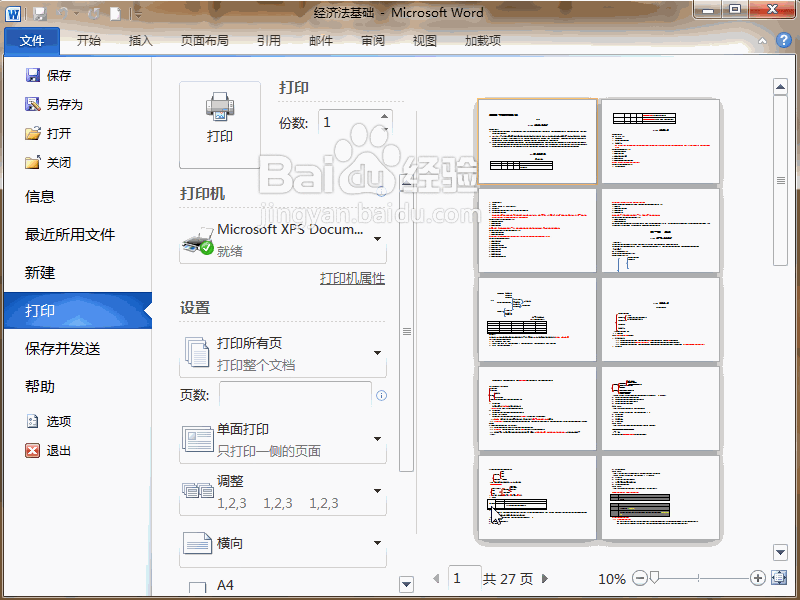This screenshot has height=600, width=800.
Task: Go to the previous page arrow in preview
Action: [436, 578]
